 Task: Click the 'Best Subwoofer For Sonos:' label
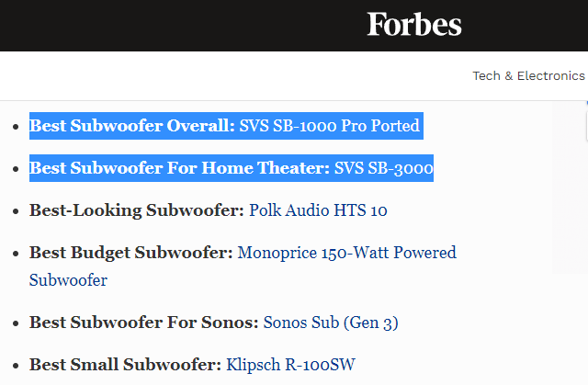pos(144,323)
